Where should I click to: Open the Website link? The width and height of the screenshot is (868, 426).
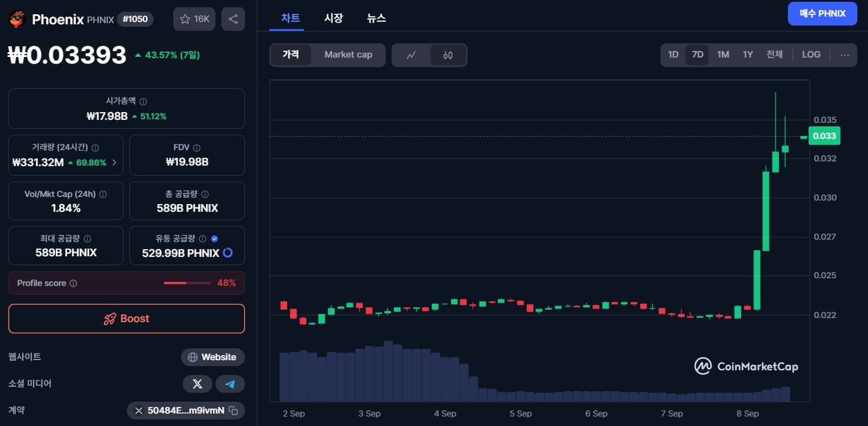pyautogui.click(x=213, y=357)
